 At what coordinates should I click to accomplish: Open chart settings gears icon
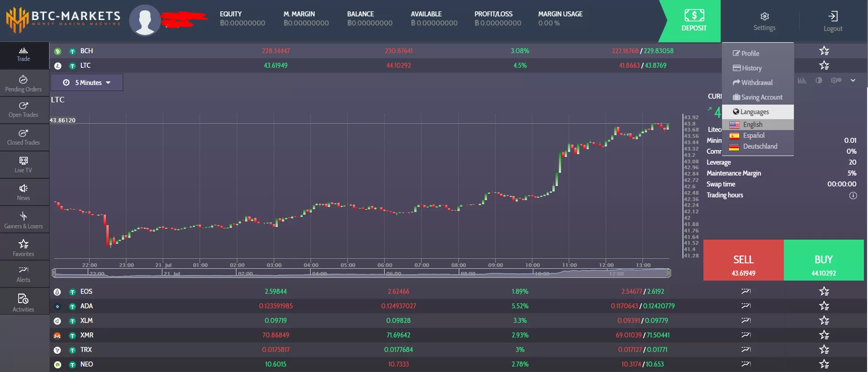click(836, 80)
